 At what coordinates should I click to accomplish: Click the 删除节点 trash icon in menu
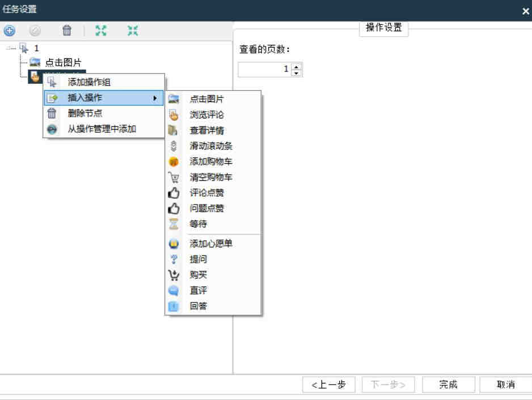(52, 113)
